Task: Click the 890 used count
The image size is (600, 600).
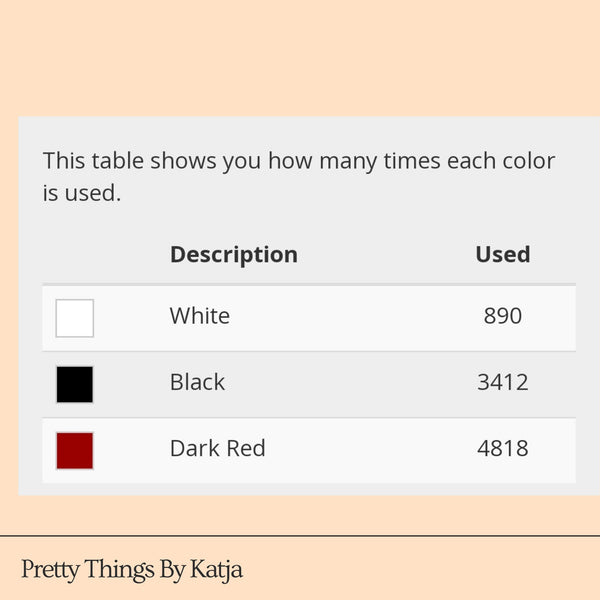Action: [x=502, y=316]
